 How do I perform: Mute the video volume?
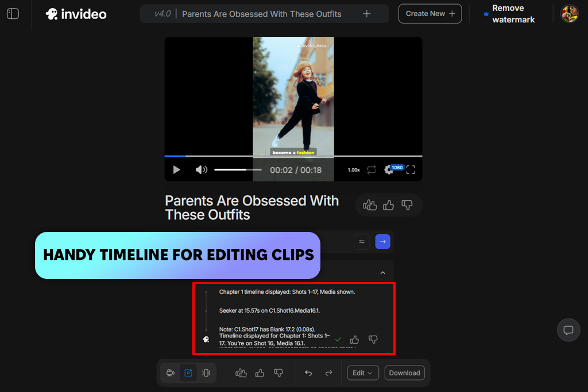pyautogui.click(x=202, y=170)
